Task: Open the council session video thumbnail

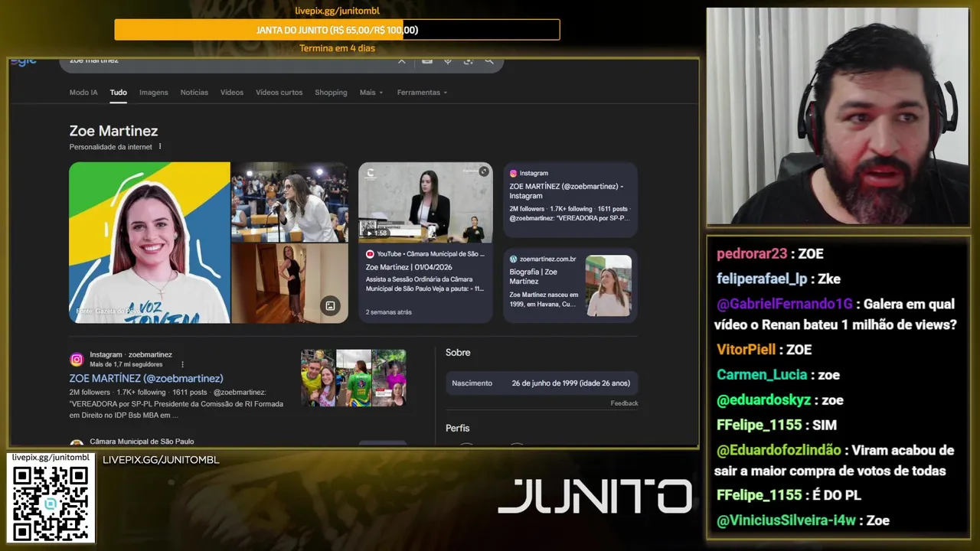Action: click(x=425, y=202)
